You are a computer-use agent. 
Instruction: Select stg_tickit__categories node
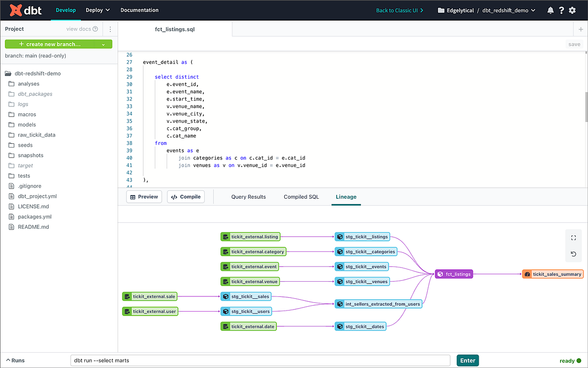point(366,252)
